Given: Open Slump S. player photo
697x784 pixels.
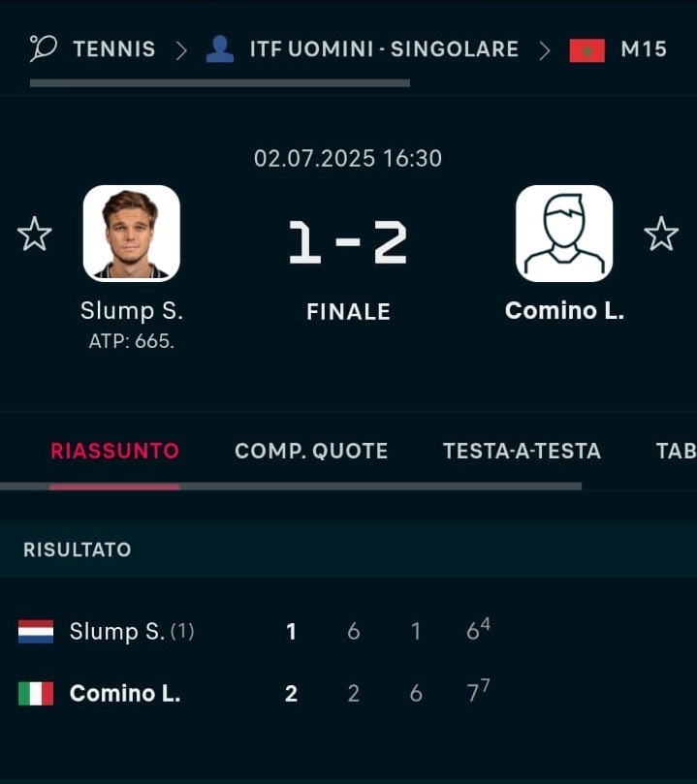Looking at the screenshot, I should click(x=132, y=234).
